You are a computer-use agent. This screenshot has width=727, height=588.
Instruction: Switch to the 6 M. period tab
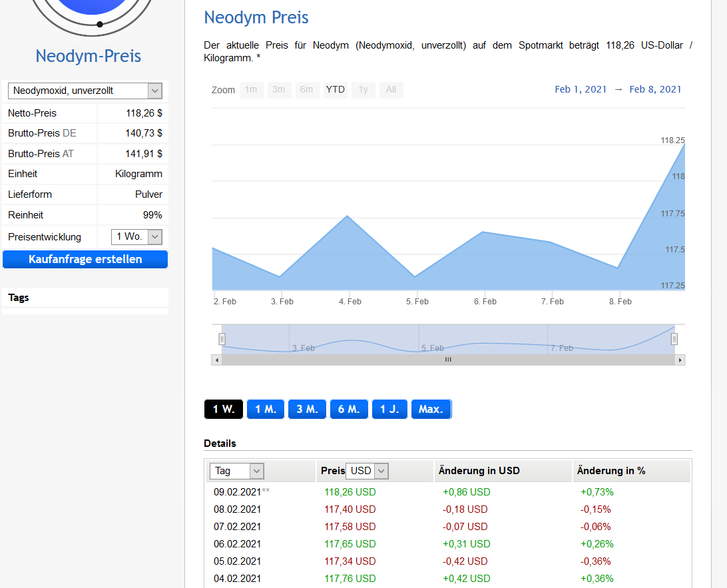349,409
